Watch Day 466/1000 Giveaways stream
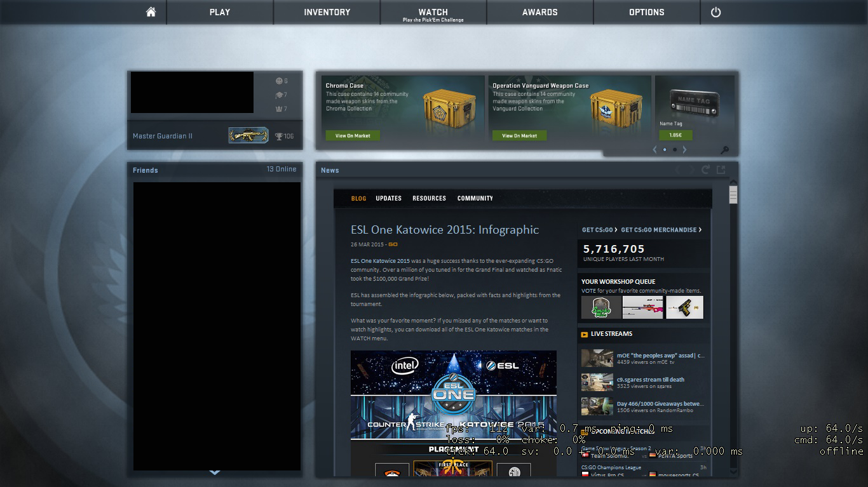The image size is (868, 487). coord(660,404)
